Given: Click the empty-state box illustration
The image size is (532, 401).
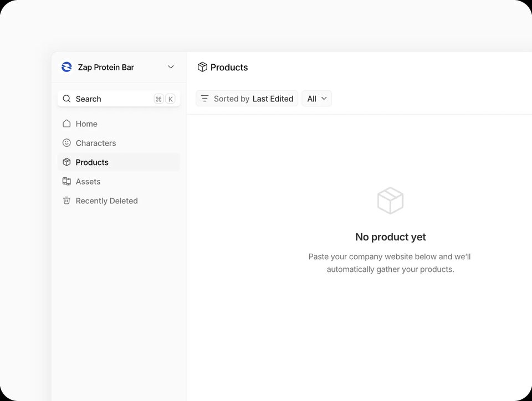Looking at the screenshot, I should click(390, 200).
